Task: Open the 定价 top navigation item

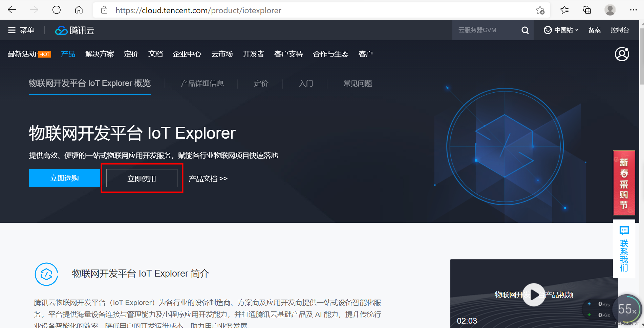Action: [131, 54]
